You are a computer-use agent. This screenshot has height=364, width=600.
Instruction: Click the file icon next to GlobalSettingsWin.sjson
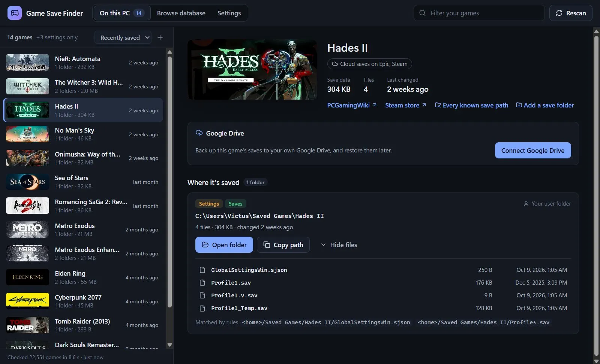tap(202, 270)
